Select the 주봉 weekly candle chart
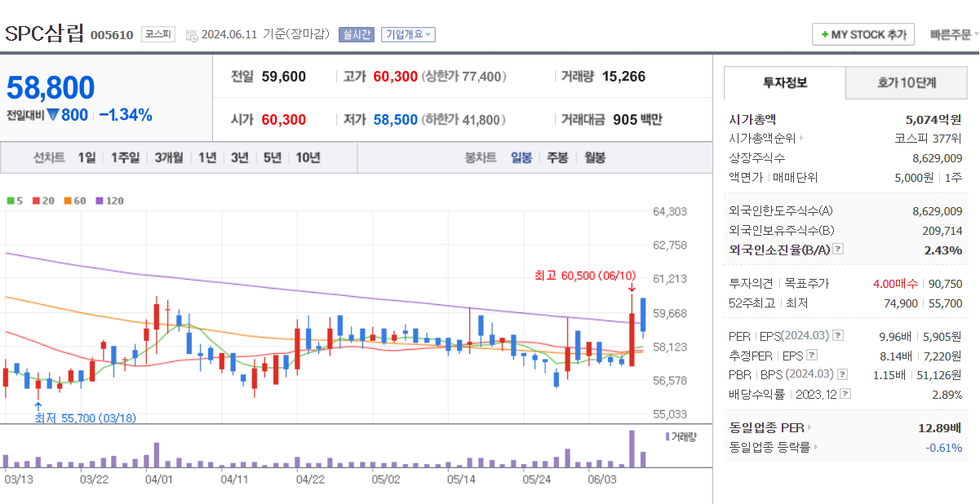Image resolution: width=980 pixels, height=504 pixels. (557, 157)
